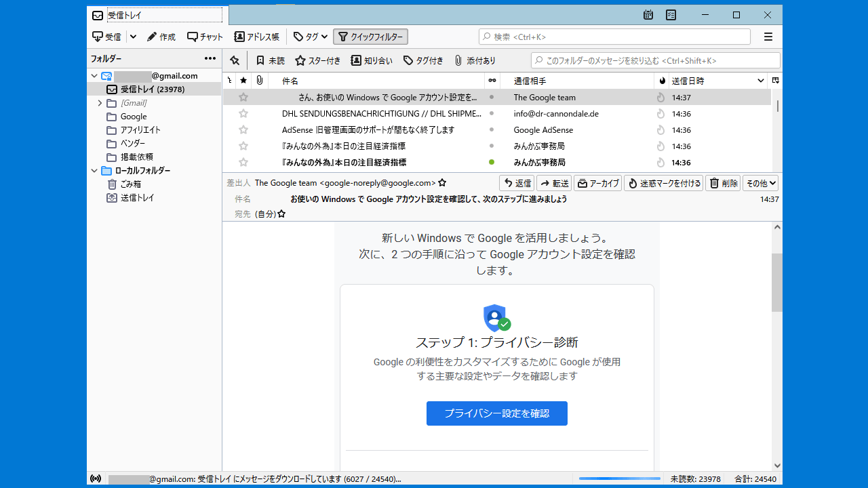The height and width of the screenshot is (488, 868).
Task: Click the online status icon in status bar
Action: tap(96, 479)
